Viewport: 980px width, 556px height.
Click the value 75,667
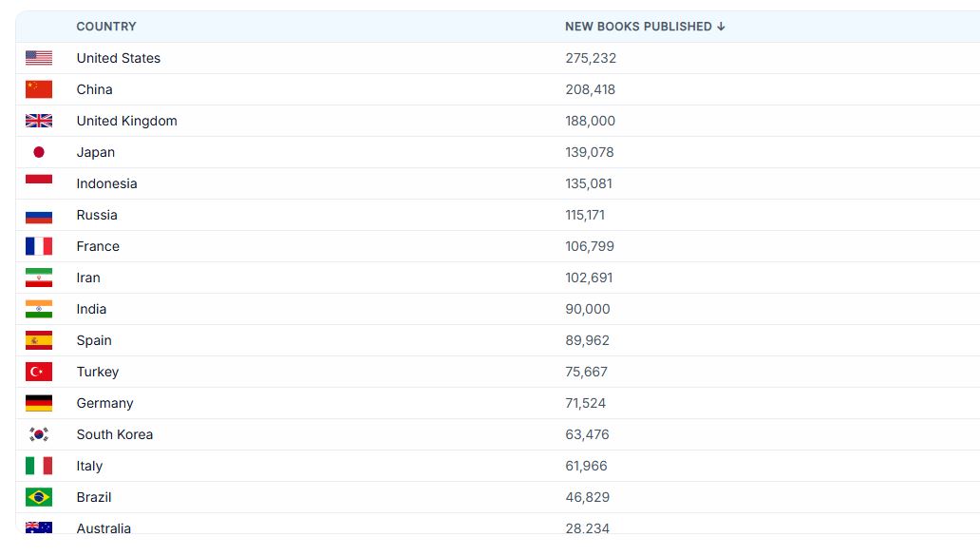pos(586,372)
